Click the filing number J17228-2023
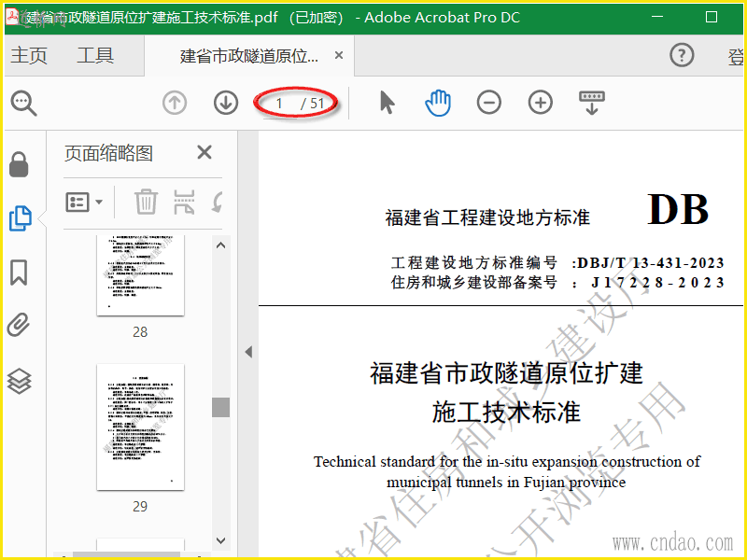 pos(657,283)
